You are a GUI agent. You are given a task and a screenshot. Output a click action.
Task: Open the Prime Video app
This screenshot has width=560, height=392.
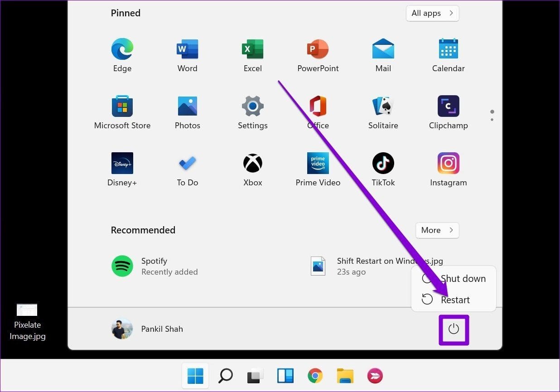(x=318, y=169)
